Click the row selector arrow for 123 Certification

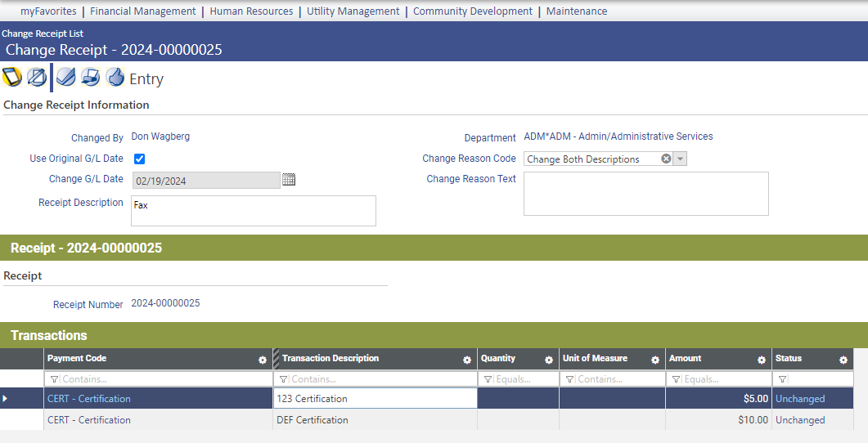click(x=5, y=398)
